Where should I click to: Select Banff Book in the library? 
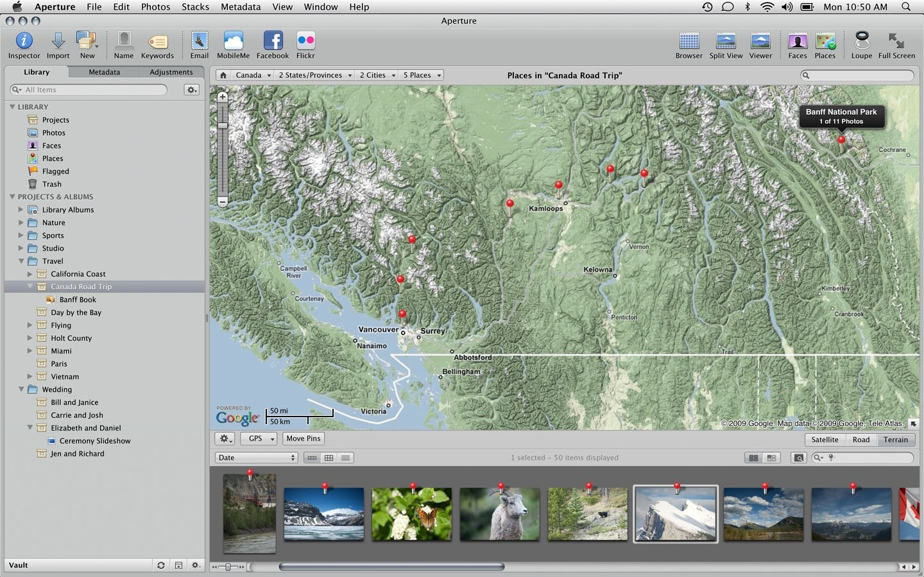78,300
